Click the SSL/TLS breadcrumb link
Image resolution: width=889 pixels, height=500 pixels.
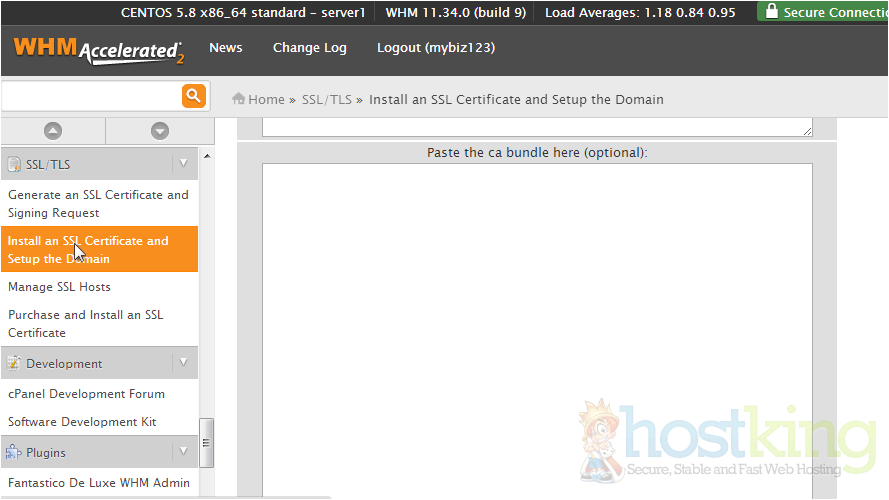[327, 99]
